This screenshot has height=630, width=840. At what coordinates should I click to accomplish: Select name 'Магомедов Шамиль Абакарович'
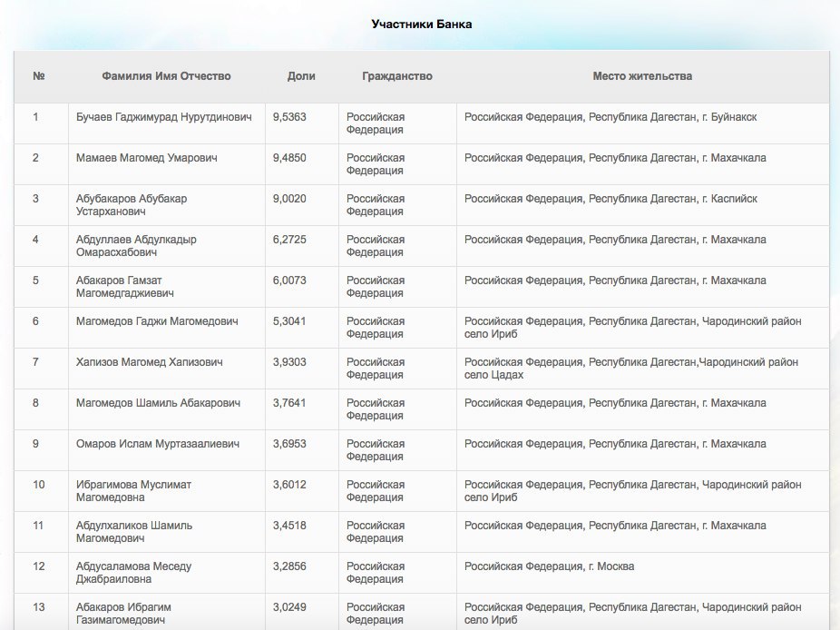tap(158, 403)
